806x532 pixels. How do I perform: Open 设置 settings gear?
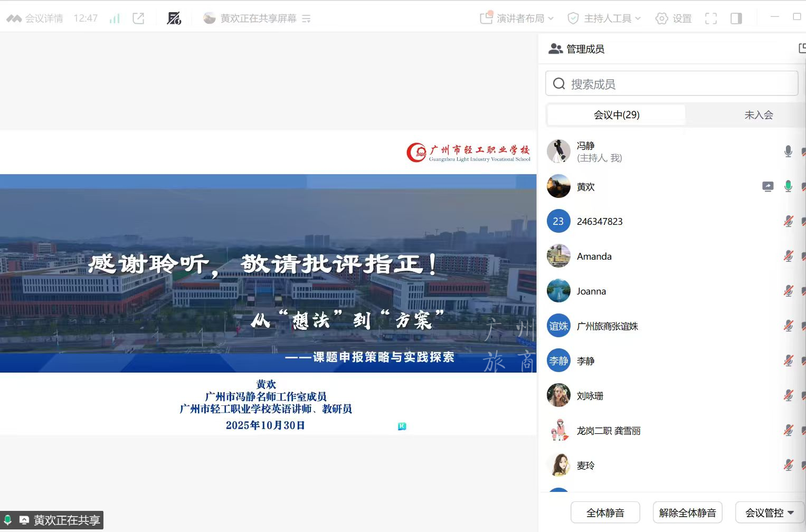pyautogui.click(x=674, y=18)
